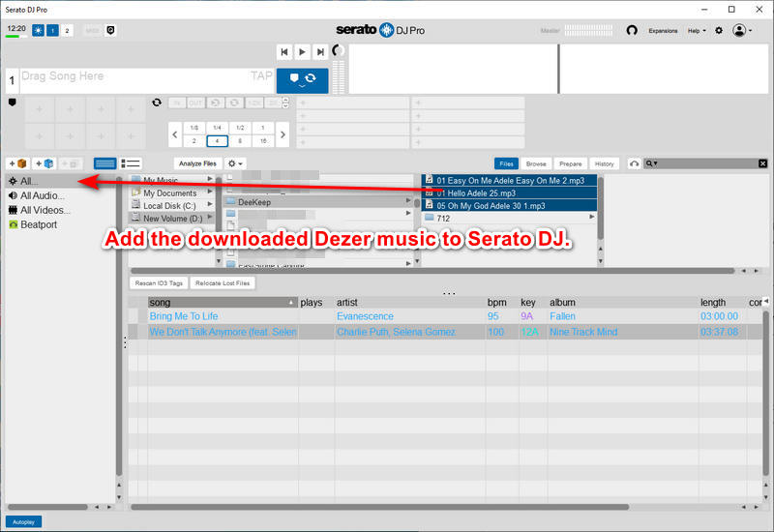
Task: Switch to simple list view icon
Action: pos(131,163)
